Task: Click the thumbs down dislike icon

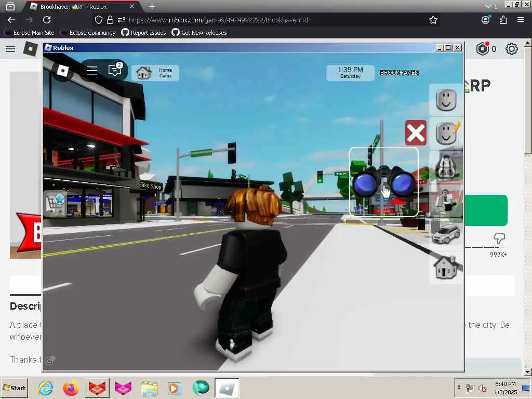Action: (x=499, y=238)
